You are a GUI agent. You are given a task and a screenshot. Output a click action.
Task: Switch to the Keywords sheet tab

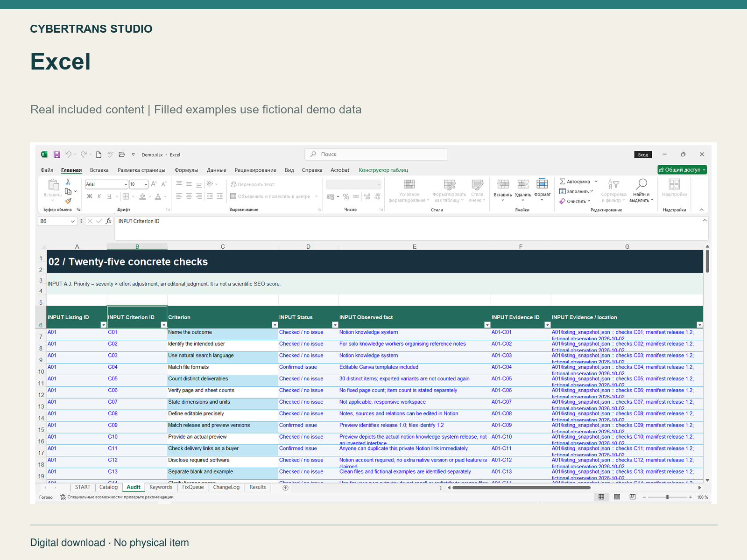click(161, 487)
